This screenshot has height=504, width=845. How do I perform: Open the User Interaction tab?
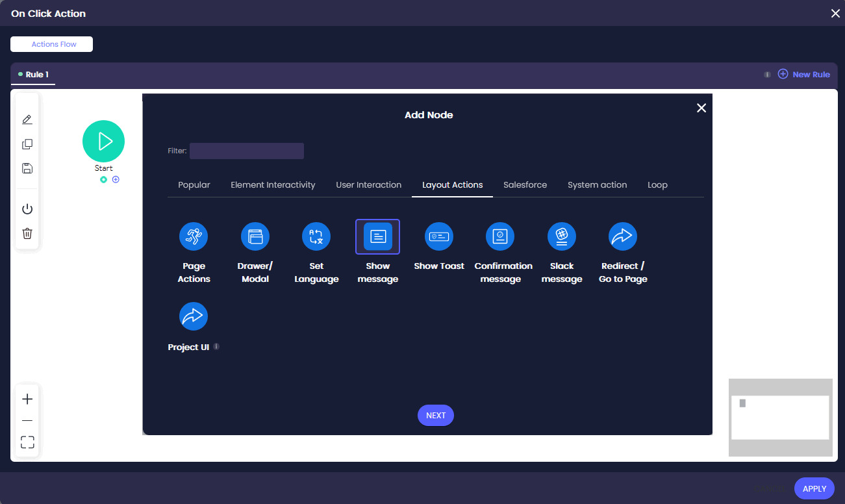point(369,185)
